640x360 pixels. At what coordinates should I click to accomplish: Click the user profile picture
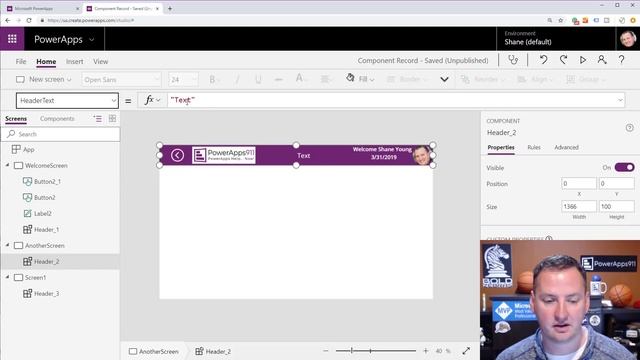tap(627, 39)
